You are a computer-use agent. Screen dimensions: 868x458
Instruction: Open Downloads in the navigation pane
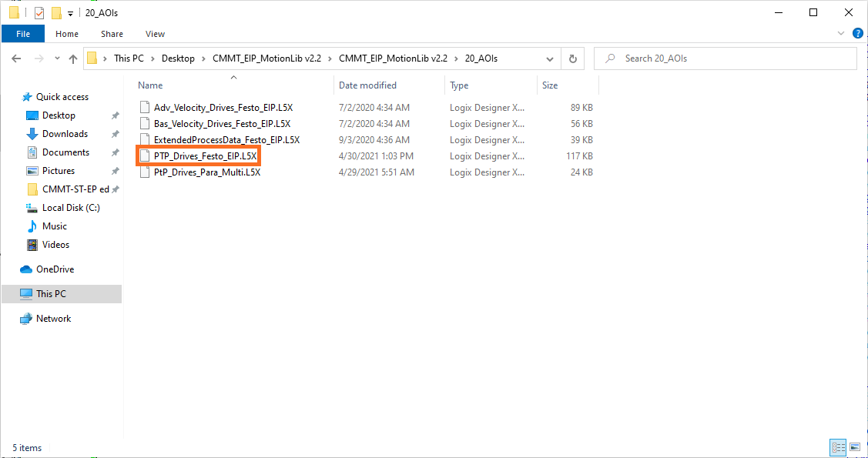[65, 134]
